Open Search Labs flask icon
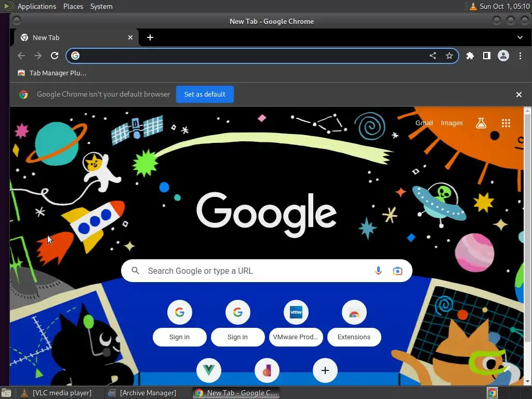532x399 pixels. (x=481, y=123)
